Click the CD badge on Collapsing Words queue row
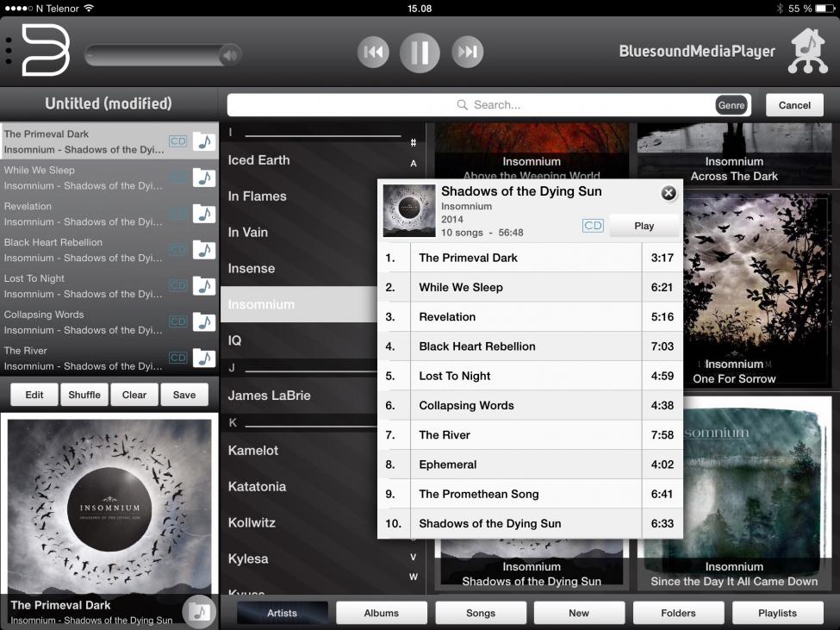The height and width of the screenshot is (630, 840). click(x=177, y=322)
